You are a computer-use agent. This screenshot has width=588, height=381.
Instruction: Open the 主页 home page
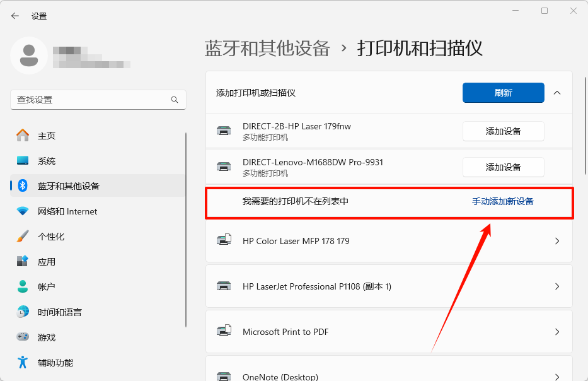47,136
